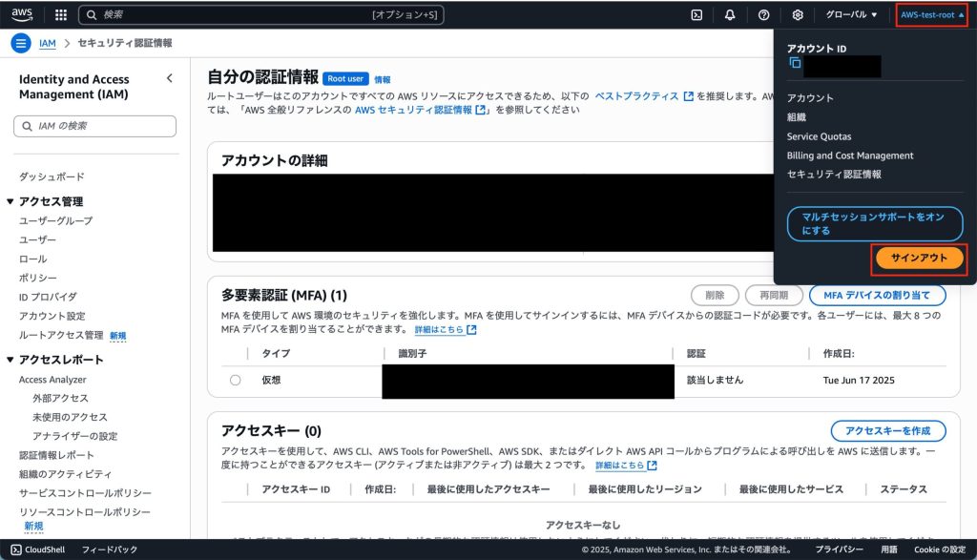Screen dimensions: 977x560
Task: Open プライバシー footer link
Action: pyautogui.click(x=840, y=550)
